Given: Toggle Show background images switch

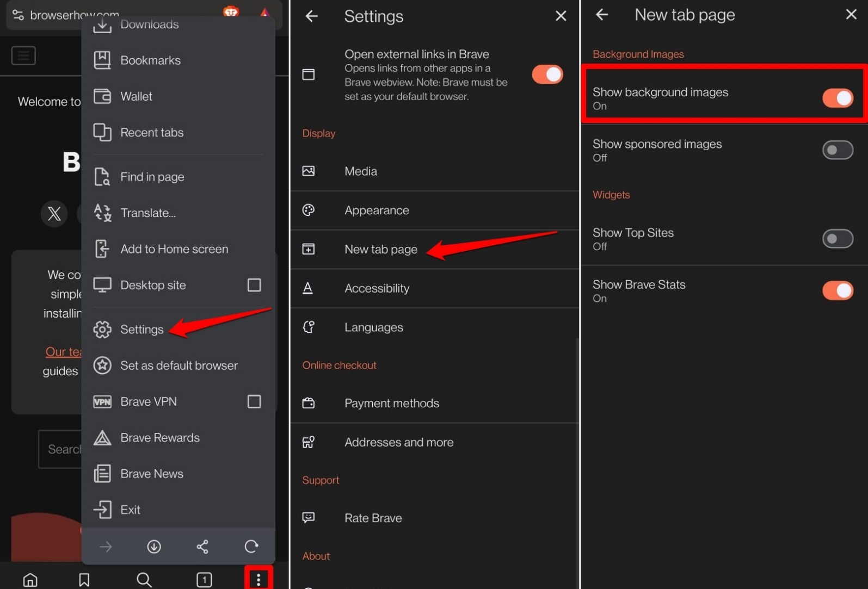Looking at the screenshot, I should [838, 98].
